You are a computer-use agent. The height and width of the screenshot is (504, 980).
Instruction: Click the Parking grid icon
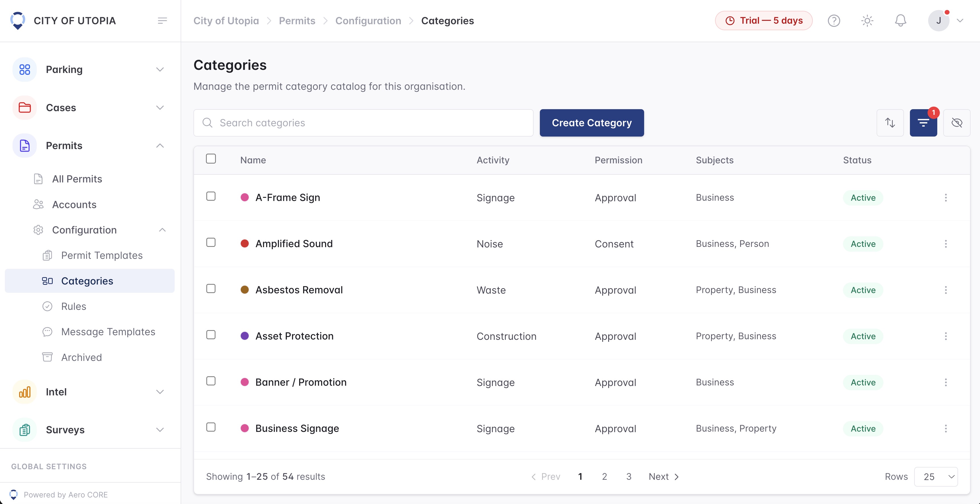(x=25, y=70)
